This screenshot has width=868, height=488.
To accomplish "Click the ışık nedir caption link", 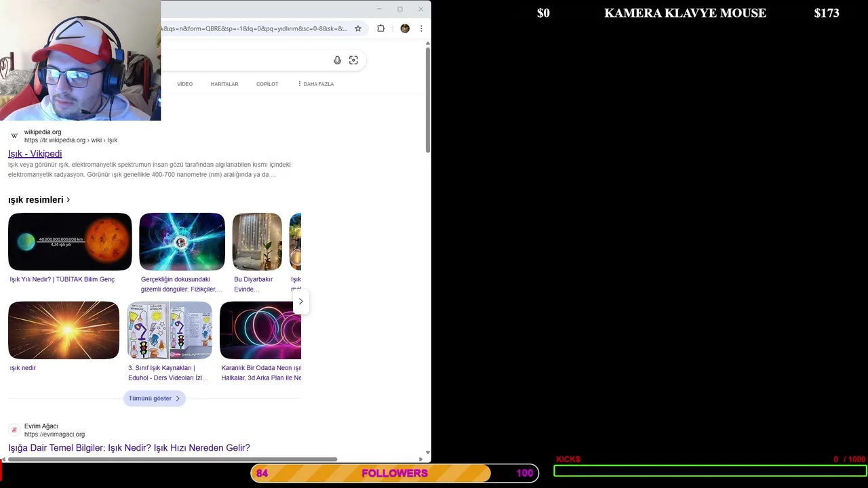I will point(22,368).
